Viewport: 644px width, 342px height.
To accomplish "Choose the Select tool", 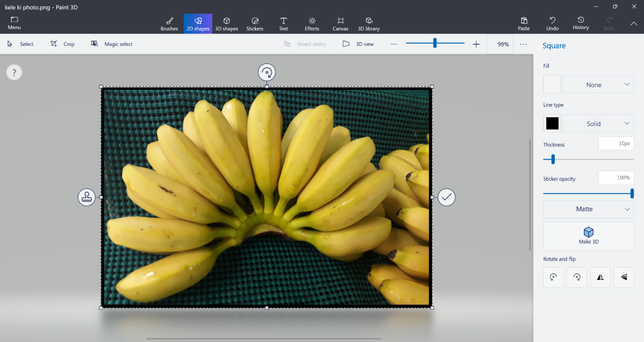I will (21, 44).
